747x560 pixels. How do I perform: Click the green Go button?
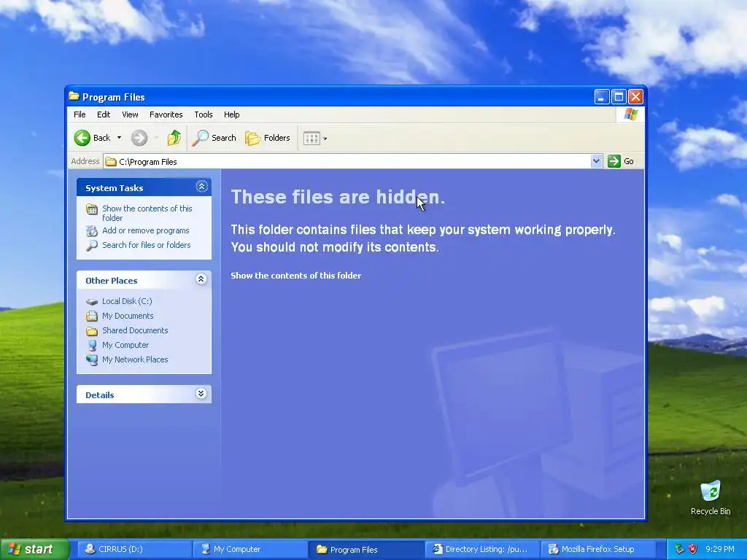[x=621, y=161]
